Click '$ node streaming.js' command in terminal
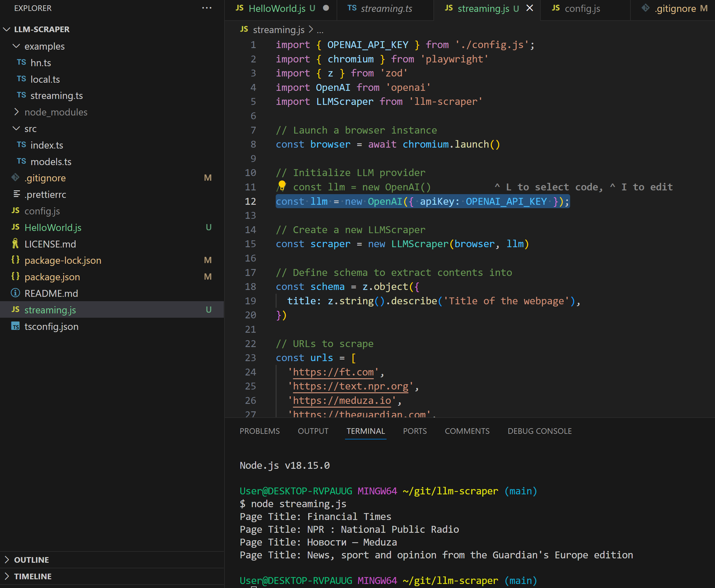Image resolution: width=715 pixels, height=588 pixels. (293, 504)
